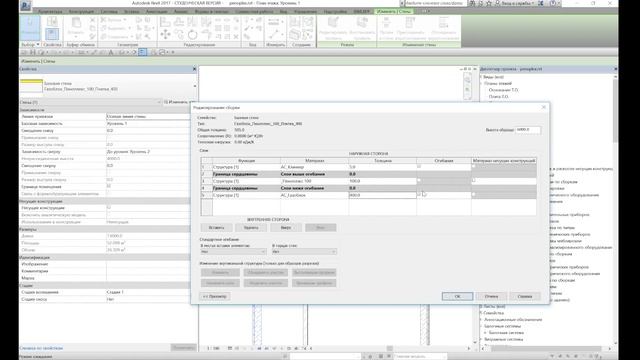640x360 pixels.
Task: Select the Modify tool in ribbon
Action: [30, 27]
